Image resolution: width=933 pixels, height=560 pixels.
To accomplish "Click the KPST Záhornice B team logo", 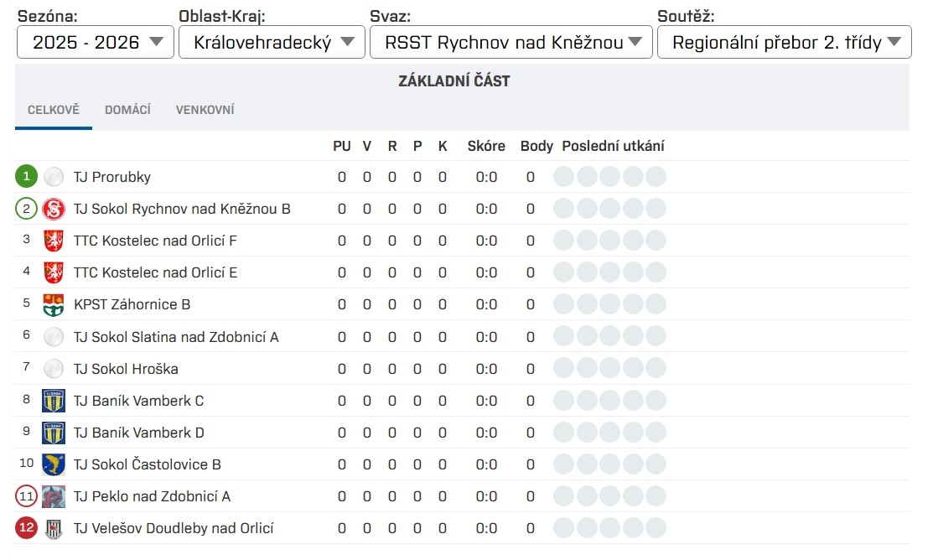I will coord(54,304).
